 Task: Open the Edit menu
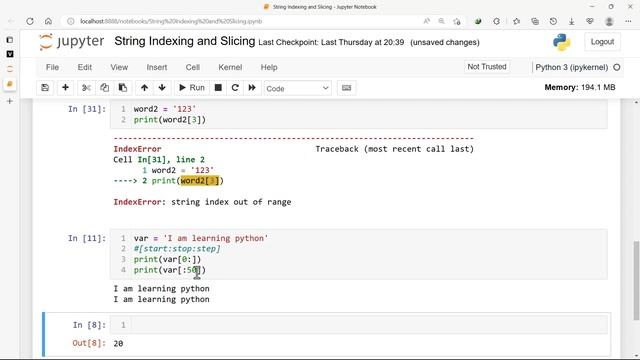click(84, 67)
